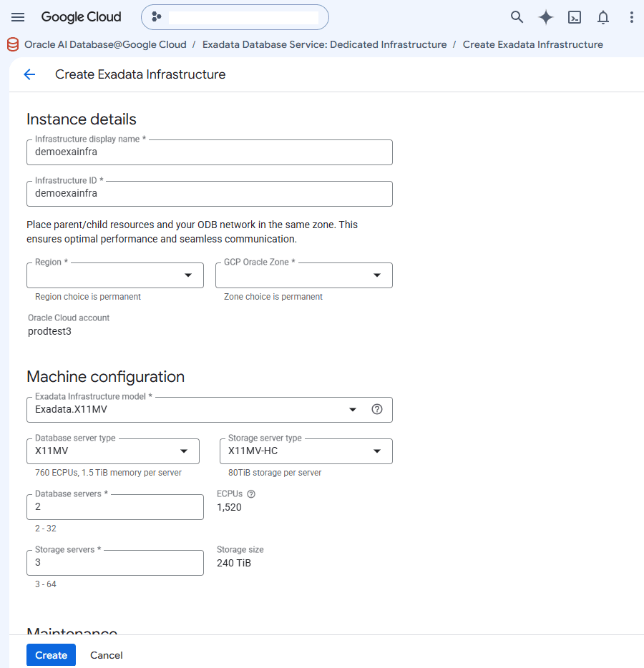The image size is (644, 668).
Task: Click the Instance details heading
Action: 82,119
